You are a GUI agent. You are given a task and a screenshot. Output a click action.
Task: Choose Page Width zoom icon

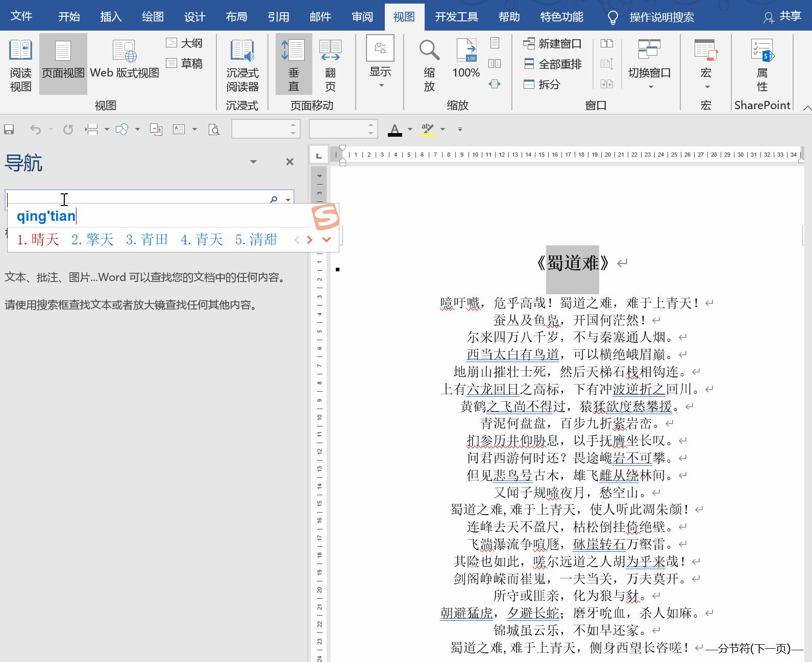point(495,84)
